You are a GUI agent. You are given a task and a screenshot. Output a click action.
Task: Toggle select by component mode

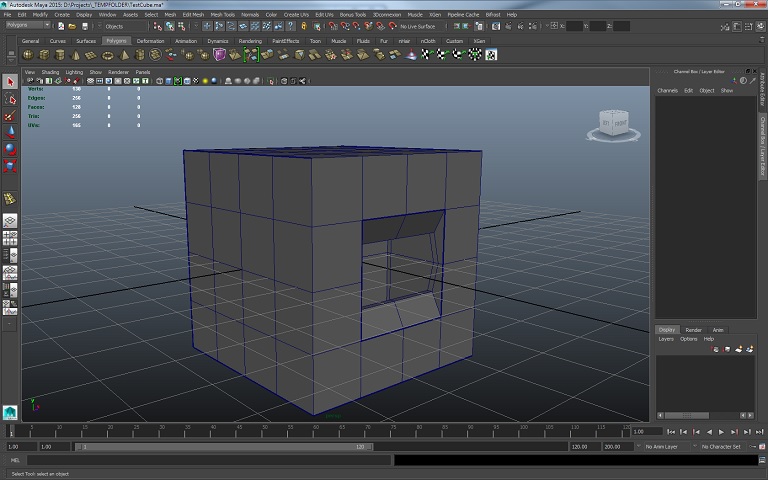click(182, 26)
